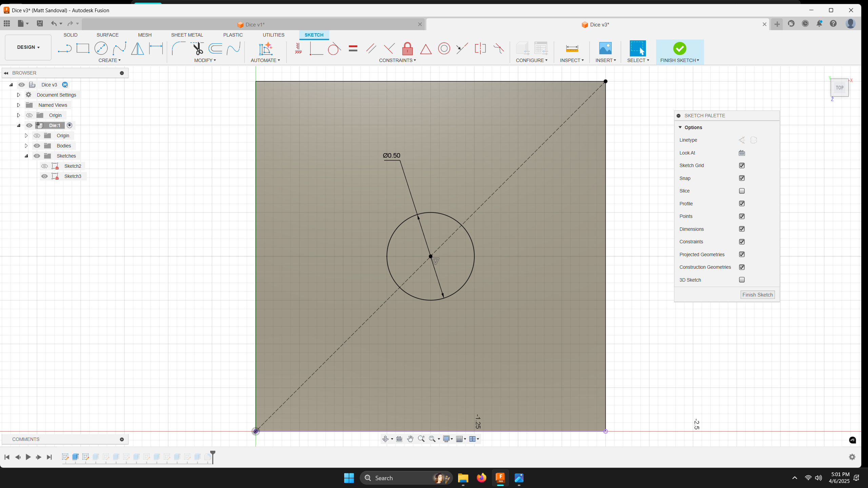This screenshot has width=868, height=488.
Task: Click the Finish Sketch button in palette
Action: (757, 295)
